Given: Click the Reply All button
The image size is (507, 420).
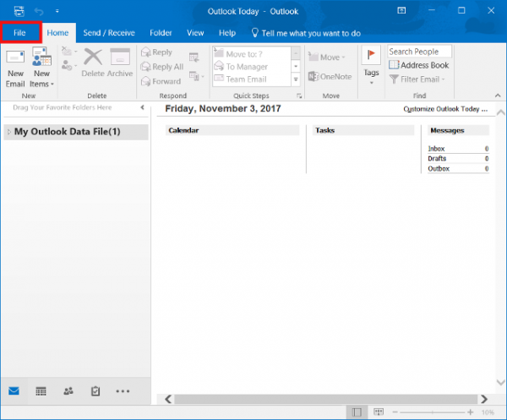Looking at the screenshot, I should tap(162, 67).
